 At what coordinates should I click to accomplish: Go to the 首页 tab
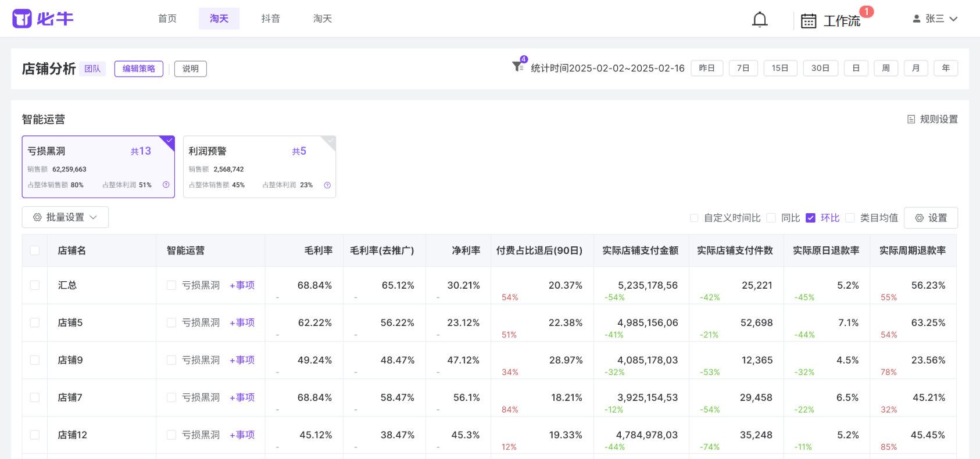tap(167, 19)
